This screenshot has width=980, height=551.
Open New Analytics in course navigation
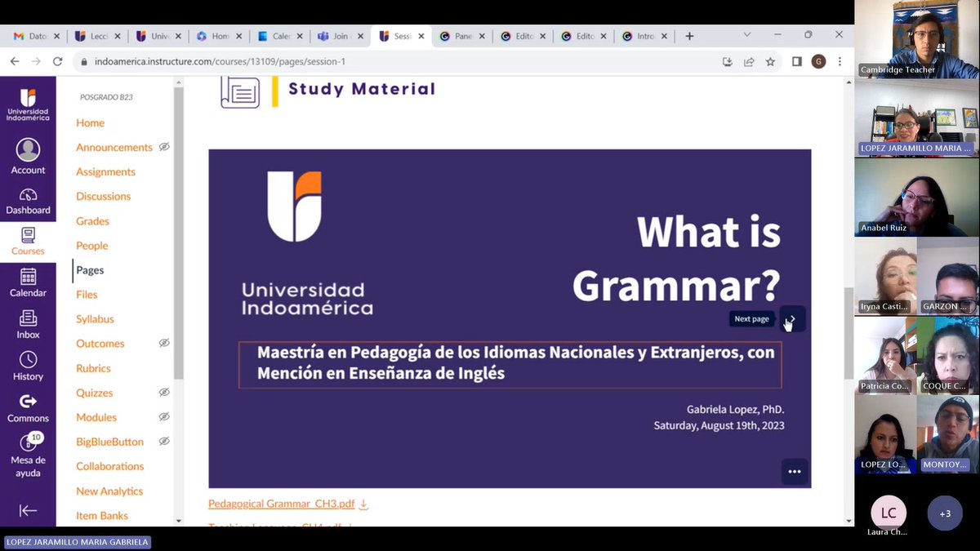[x=109, y=491]
